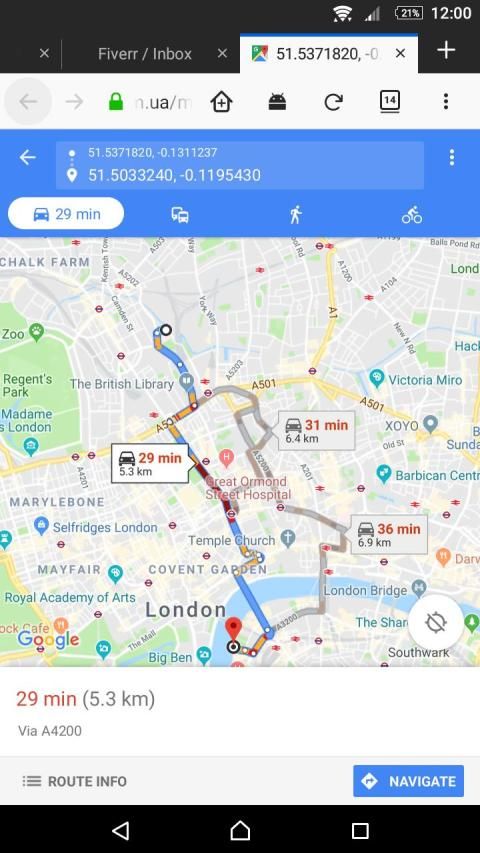Image resolution: width=480 pixels, height=853 pixels.
Task: Tap the NAVIGATE button
Action: (409, 781)
